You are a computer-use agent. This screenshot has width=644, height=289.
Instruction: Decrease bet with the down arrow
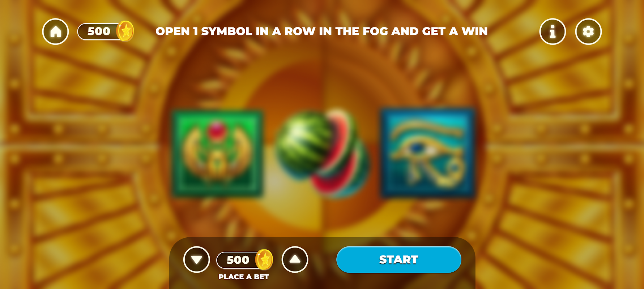coord(197,259)
